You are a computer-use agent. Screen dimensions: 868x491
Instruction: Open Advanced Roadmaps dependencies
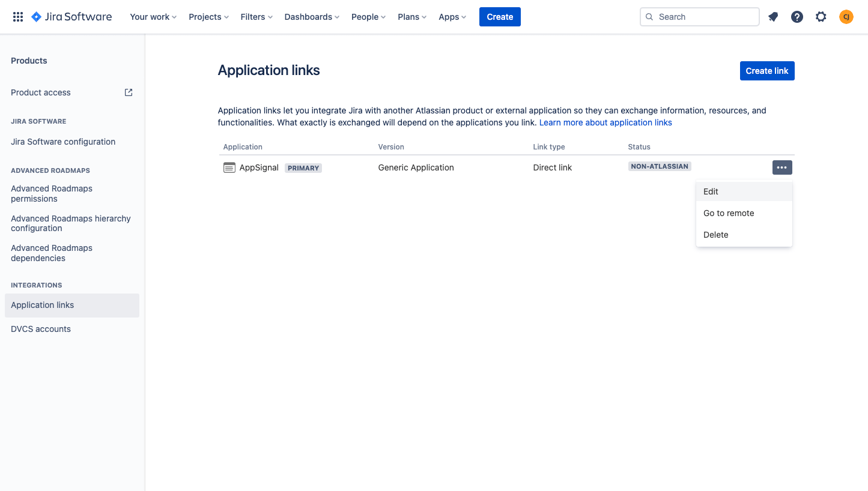pos(52,253)
